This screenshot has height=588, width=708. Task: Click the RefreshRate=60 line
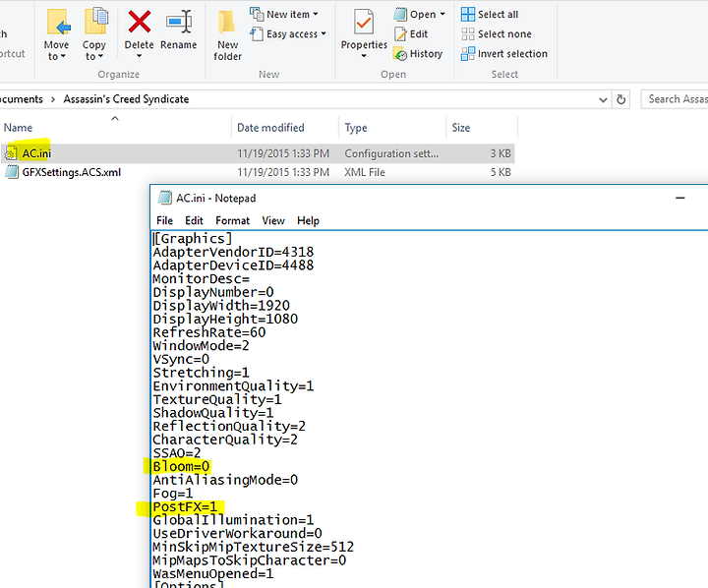(x=209, y=332)
